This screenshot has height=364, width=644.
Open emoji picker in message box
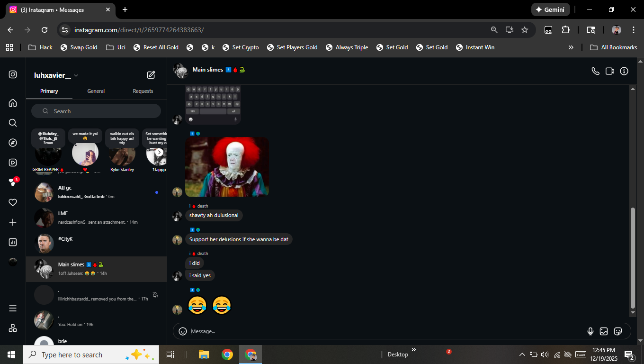coord(183,331)
